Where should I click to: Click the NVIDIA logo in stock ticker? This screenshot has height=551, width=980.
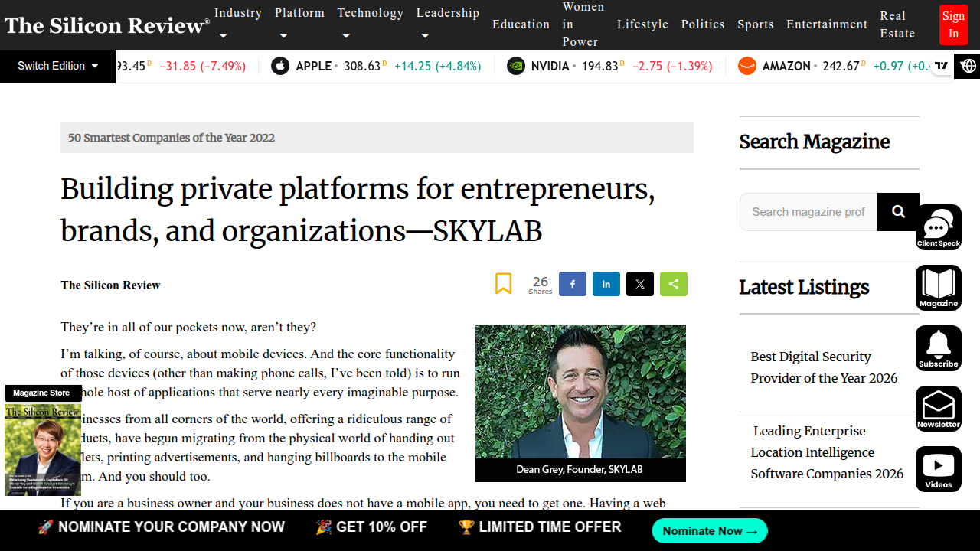pyautogui.click(x=516, y=66)
